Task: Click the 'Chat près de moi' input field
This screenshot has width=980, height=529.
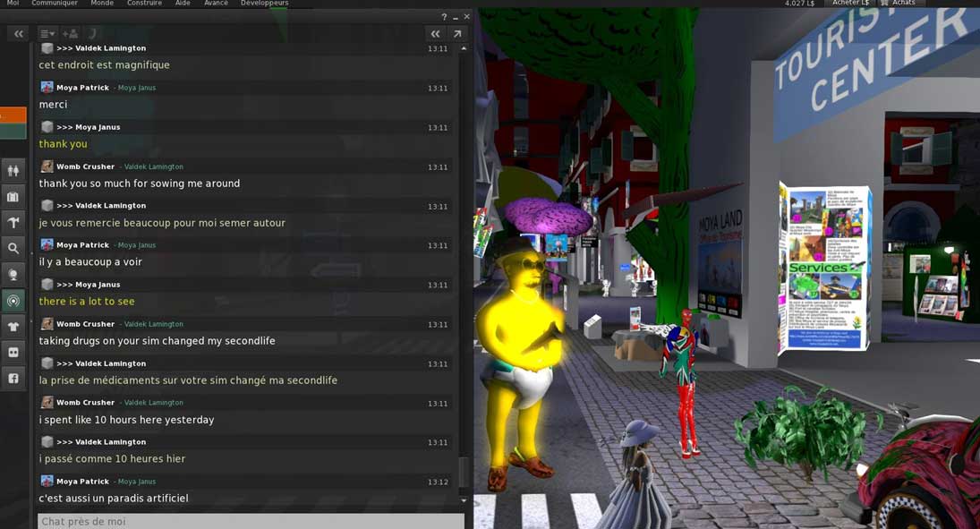Action: (x=251, y=521)
